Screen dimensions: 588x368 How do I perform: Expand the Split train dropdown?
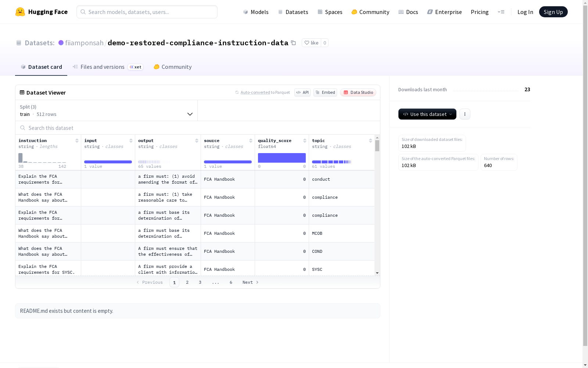(x=106, y=110)
